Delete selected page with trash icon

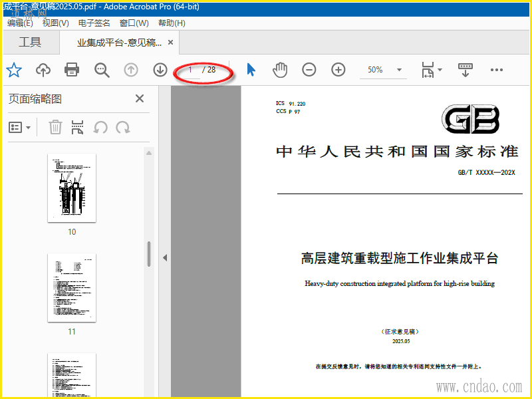[x=55, y=128]
